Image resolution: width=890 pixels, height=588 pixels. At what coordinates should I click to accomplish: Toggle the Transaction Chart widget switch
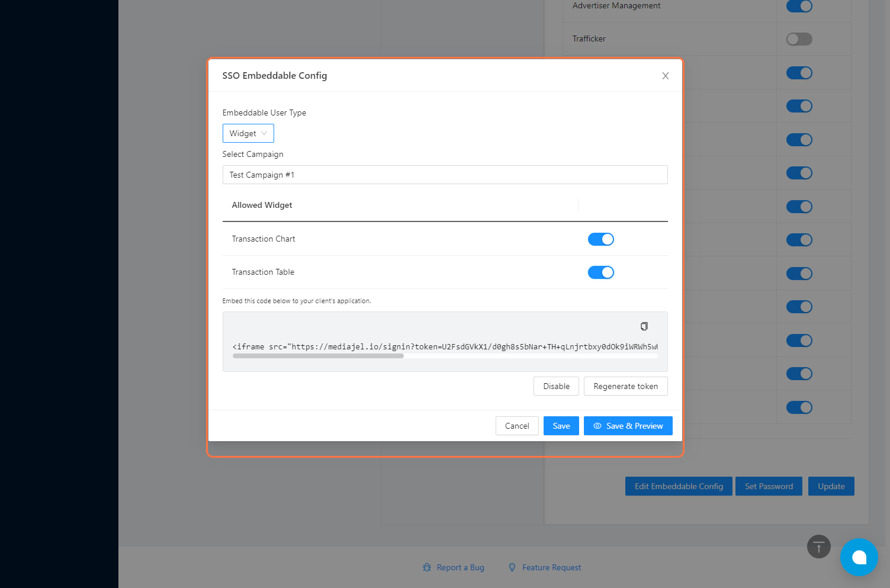(600, 239)
